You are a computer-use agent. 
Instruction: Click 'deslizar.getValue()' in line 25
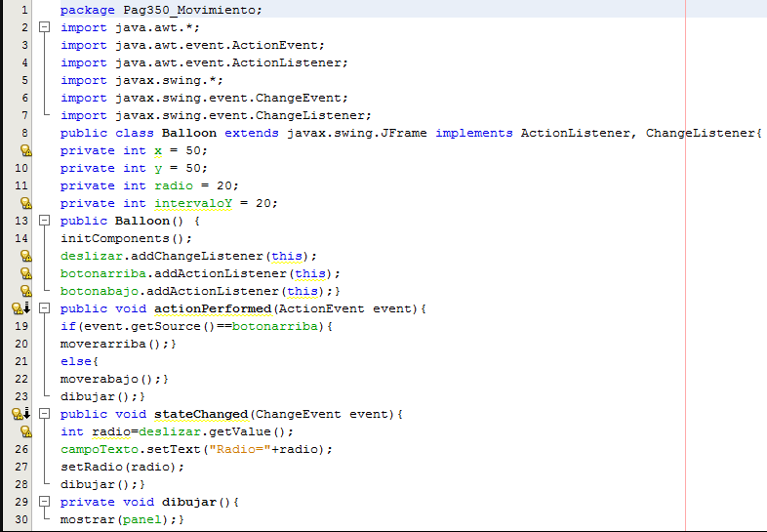[x=212, y=432]
